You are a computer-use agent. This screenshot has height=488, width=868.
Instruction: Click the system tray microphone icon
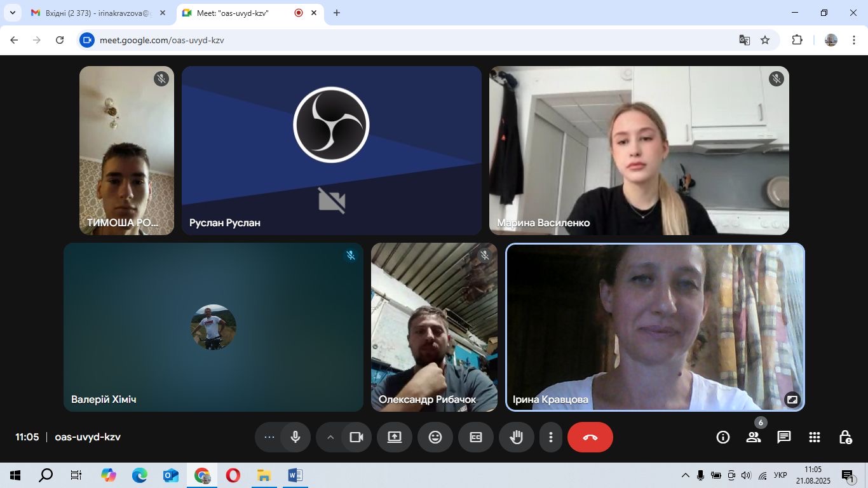[701, 475]
